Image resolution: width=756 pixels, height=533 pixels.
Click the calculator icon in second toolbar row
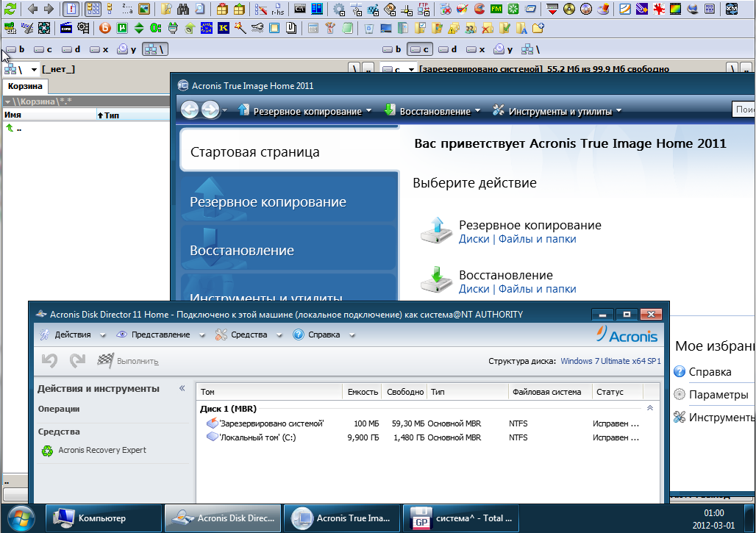point(313,29)
